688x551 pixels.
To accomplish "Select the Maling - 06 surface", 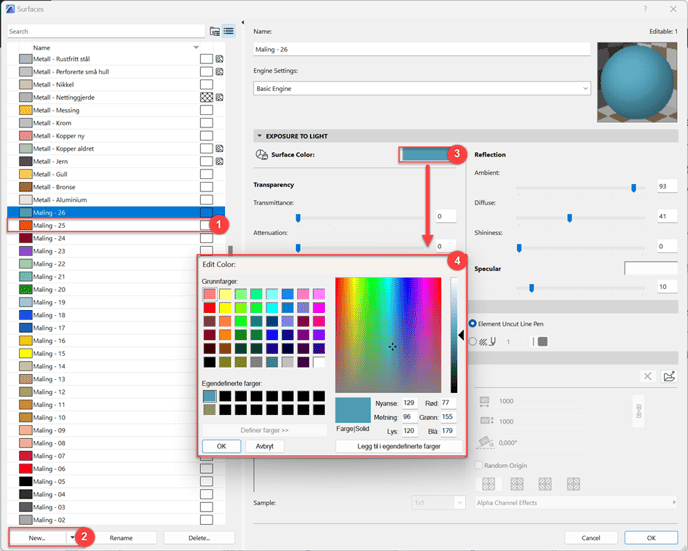I will (x=116, y=469).
